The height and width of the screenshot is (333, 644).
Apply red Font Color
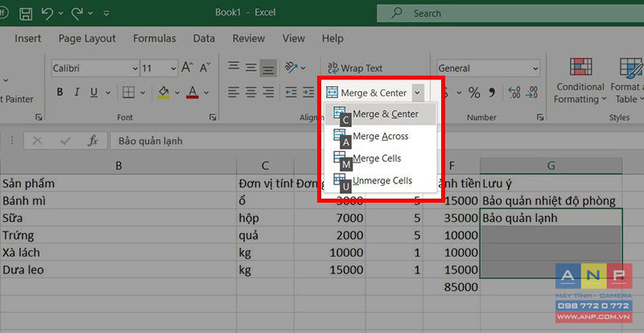[x=192, y=92]
